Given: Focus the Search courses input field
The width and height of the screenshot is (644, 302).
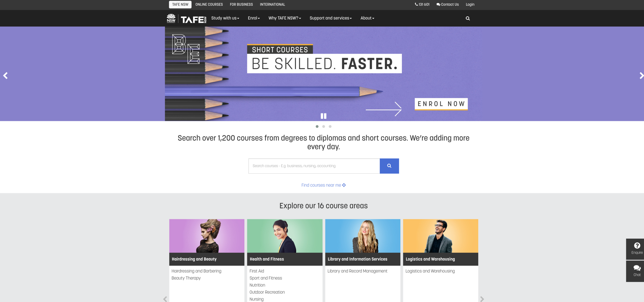Looking at the screenshot, I should (314, 166).
